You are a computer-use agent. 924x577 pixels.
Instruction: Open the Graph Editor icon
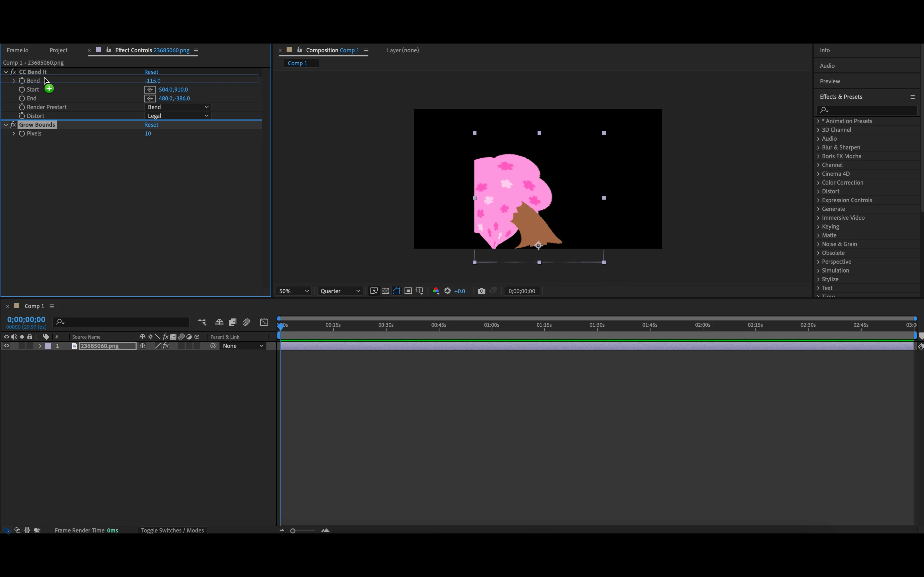point(264,322)
